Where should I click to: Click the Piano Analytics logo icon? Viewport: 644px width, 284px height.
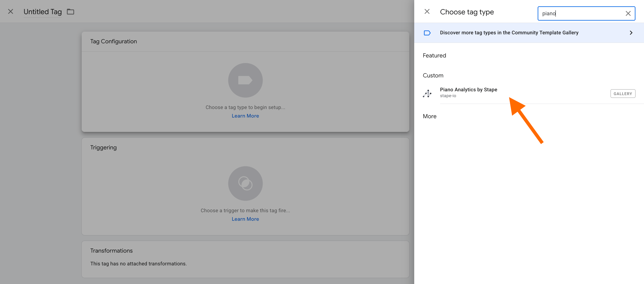tap(427, 94)
